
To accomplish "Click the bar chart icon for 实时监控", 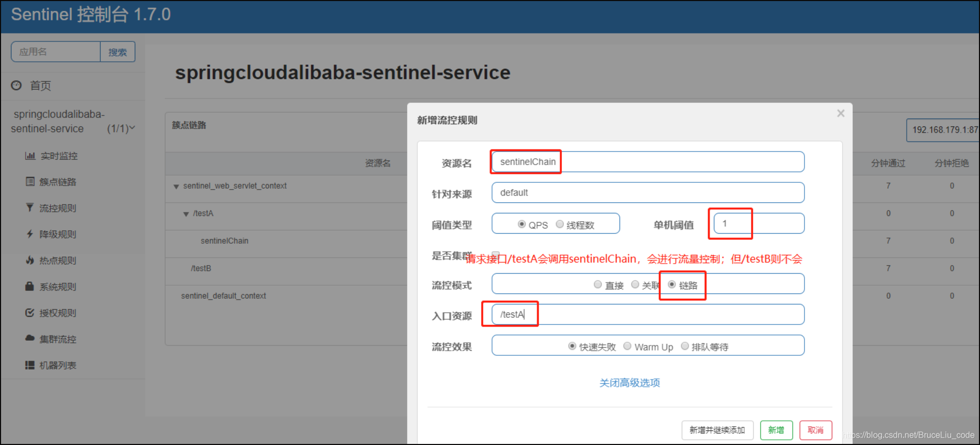I will pos(30,156).
